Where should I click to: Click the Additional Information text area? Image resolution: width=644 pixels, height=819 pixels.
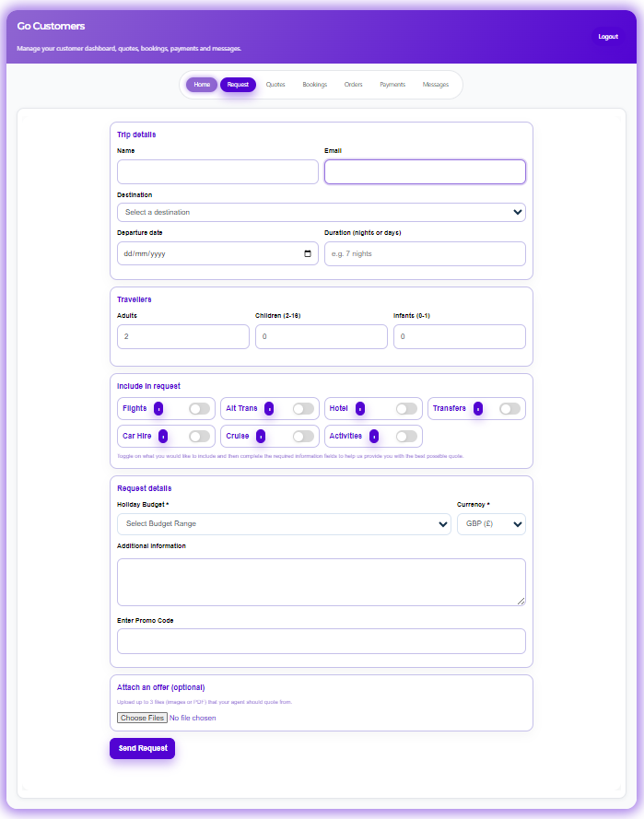322,582
